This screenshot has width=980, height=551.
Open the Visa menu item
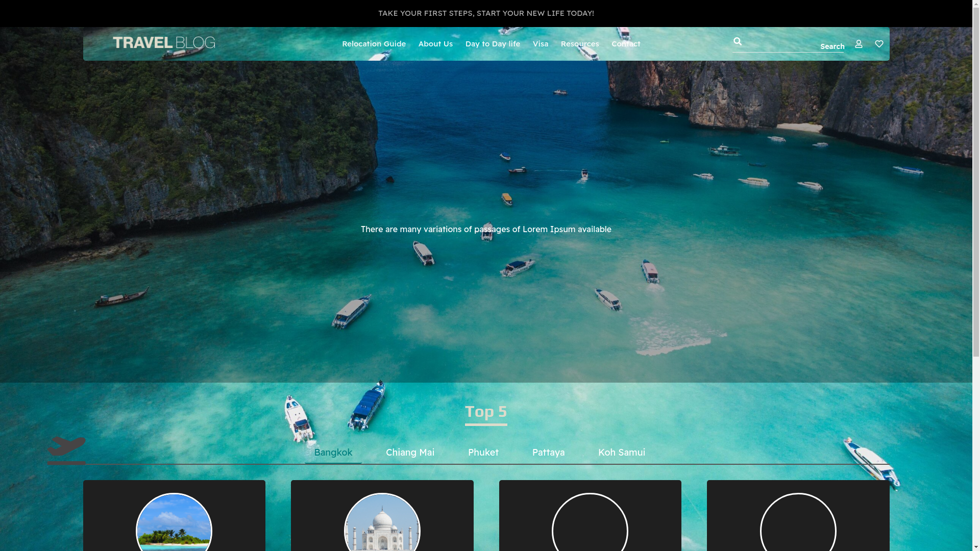(541, 44)
